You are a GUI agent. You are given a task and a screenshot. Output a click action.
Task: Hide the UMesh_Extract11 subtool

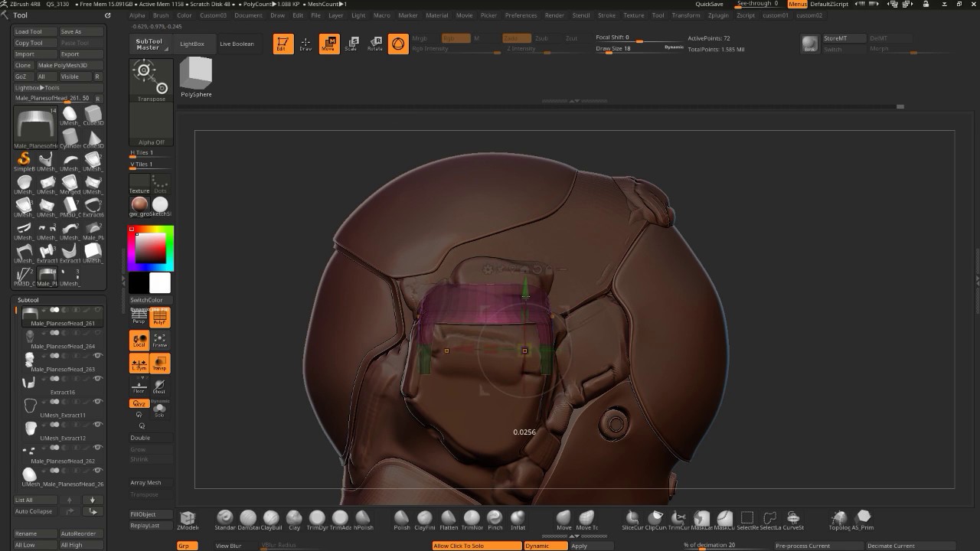coord(97,402)
